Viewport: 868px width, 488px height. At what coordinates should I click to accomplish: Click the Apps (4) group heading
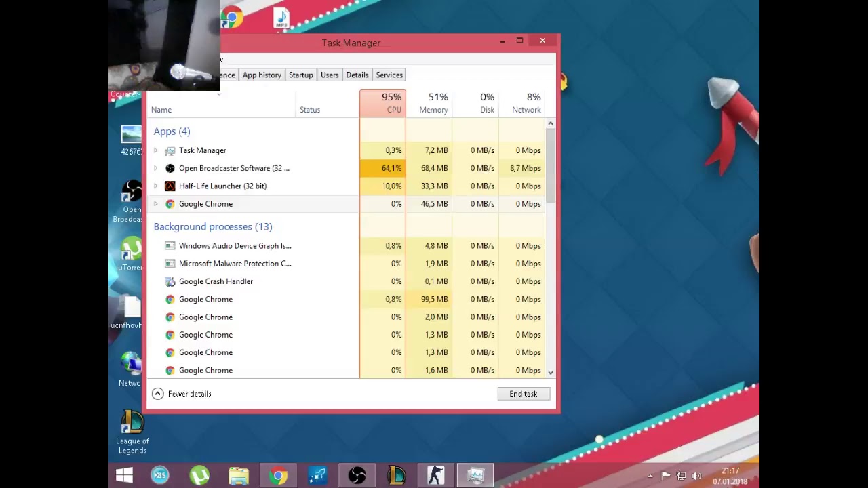172,131
